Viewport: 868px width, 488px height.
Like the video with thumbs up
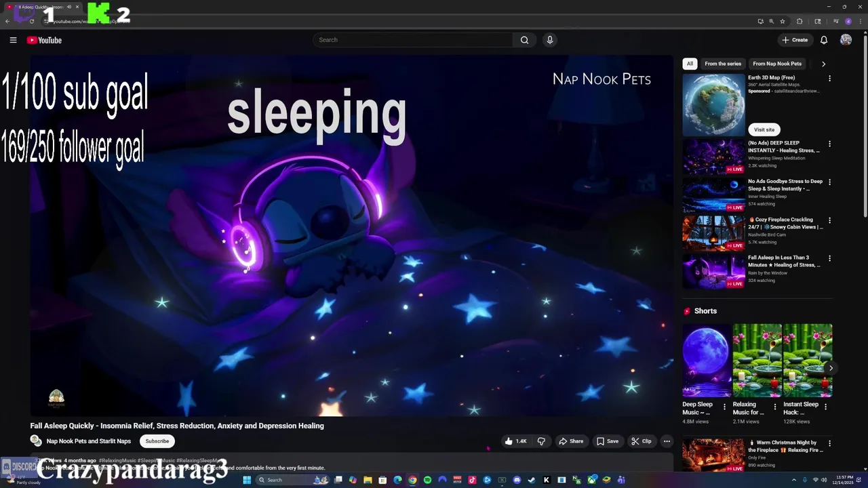point(515,441)
